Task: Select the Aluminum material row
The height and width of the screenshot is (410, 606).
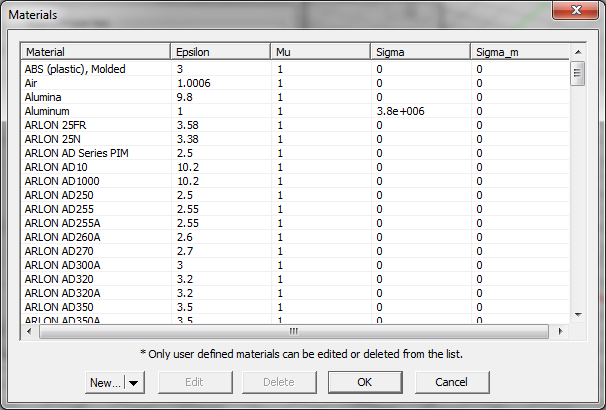Action: (x=295, y=111)
